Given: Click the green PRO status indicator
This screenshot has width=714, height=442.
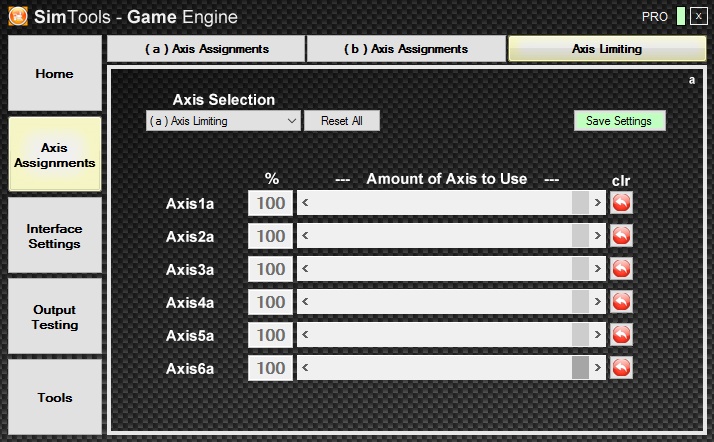Looking at the screenshot, I should coord(680,17).
